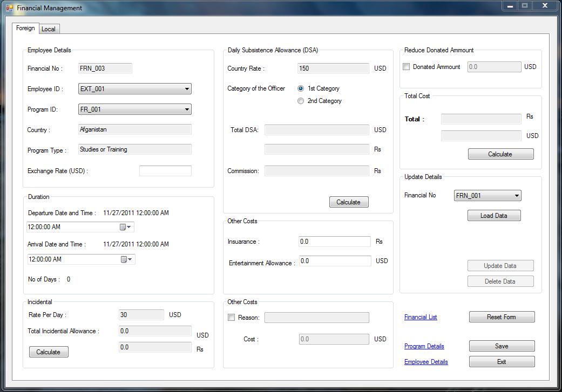The width and height of the screenshot is (562, 392).
Task: Expand the Program ID dropdown
Action: [x=135, y=109]
